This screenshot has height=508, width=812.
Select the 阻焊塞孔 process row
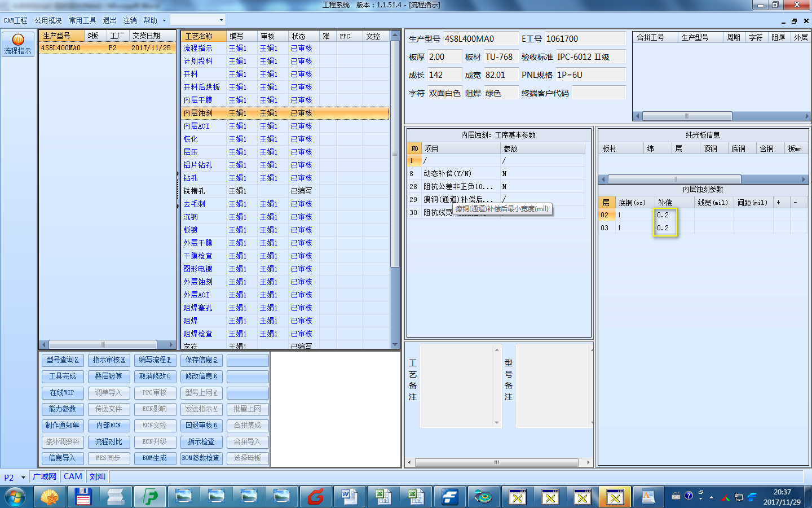pyautogui.click(x=285, y=308)
